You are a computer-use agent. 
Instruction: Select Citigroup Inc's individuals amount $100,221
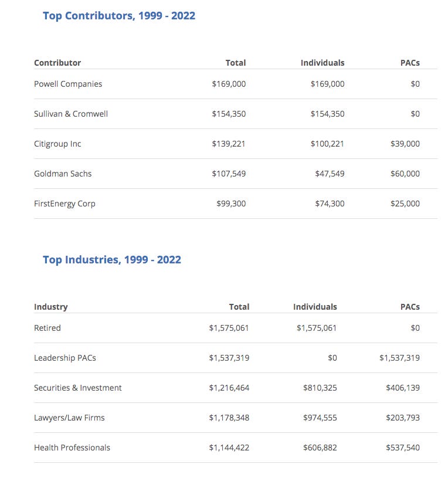[x=327, y=144]
